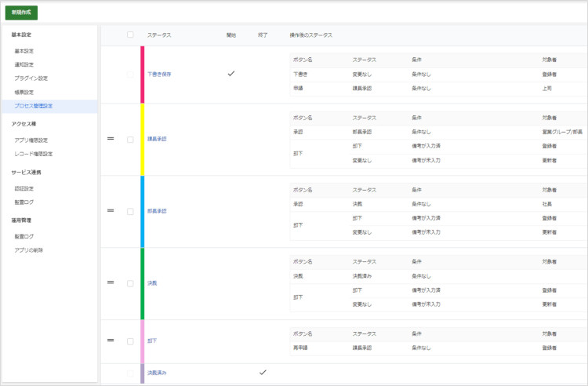Screen dimensions: 588x386
Task: Click the 営業グループ/部長 target cell
Action: pos(562,132)
